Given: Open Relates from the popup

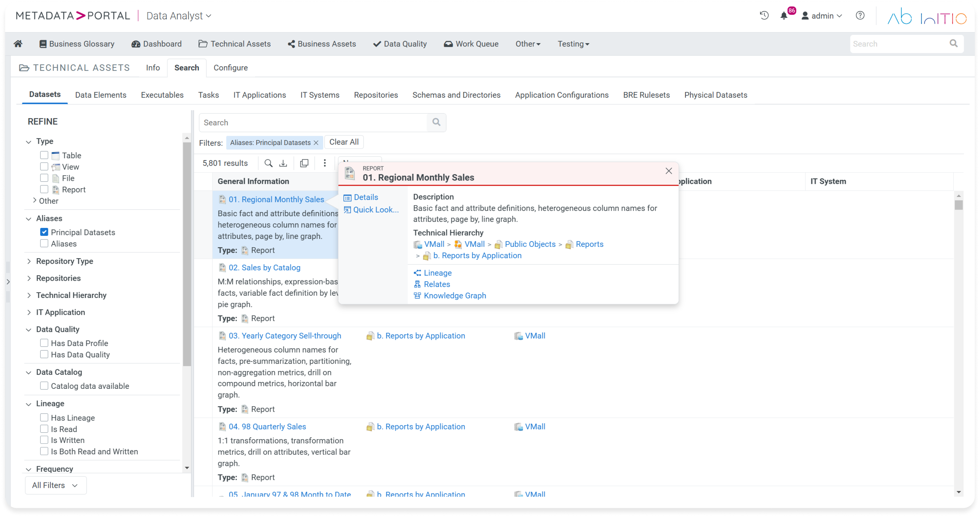Looking at the screenshot, I should 437,284.
